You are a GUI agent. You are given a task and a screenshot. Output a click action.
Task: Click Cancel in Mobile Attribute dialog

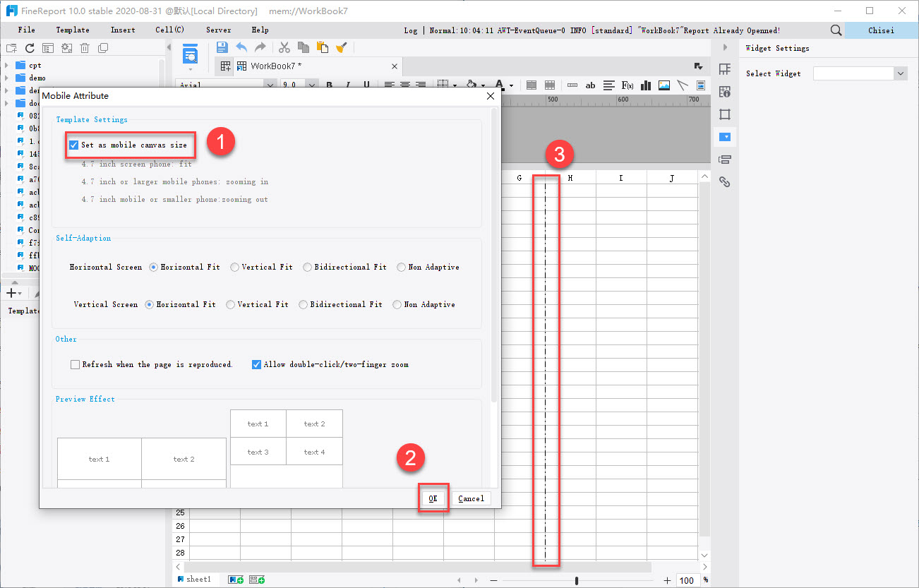[x=471, y=498]
